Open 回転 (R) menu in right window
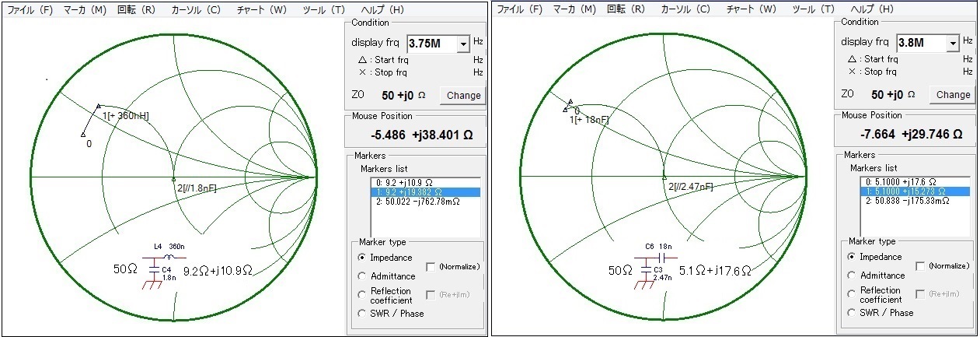Screen dimensions: 980x337 click(x=626, y=9)
